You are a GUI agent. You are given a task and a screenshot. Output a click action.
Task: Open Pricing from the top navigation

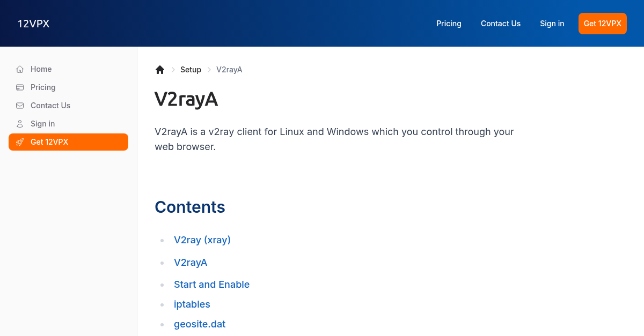[449, 24]
